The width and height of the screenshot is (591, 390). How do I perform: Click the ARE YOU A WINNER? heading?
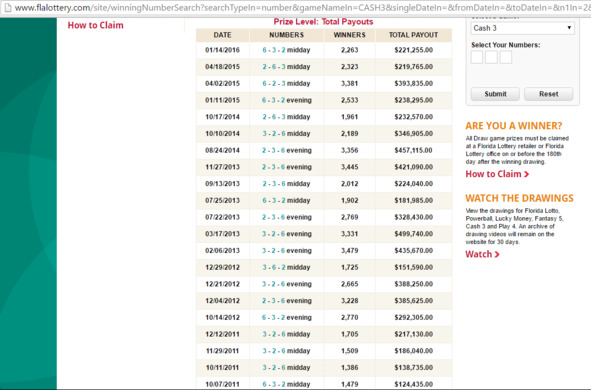click(x=513, y=126)
